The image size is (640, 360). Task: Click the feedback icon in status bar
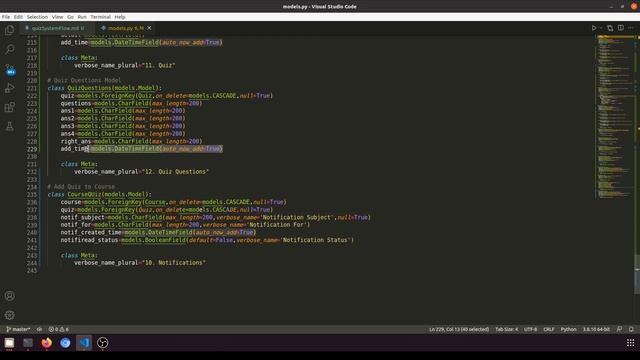click(x=620, y=329)
